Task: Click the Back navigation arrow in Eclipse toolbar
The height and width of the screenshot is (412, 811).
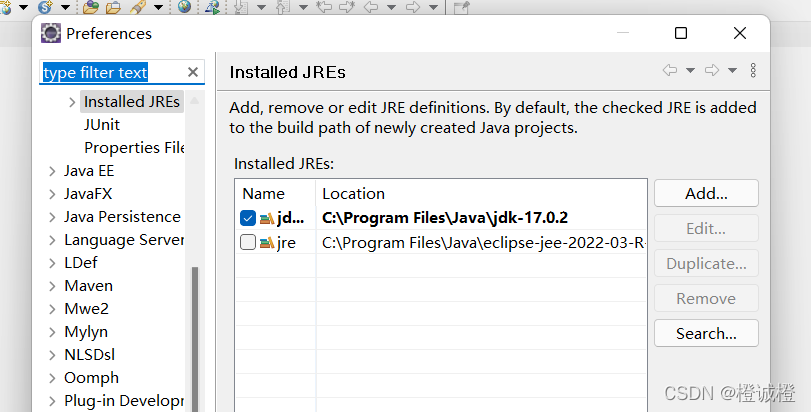Action: tap(371, 7)
